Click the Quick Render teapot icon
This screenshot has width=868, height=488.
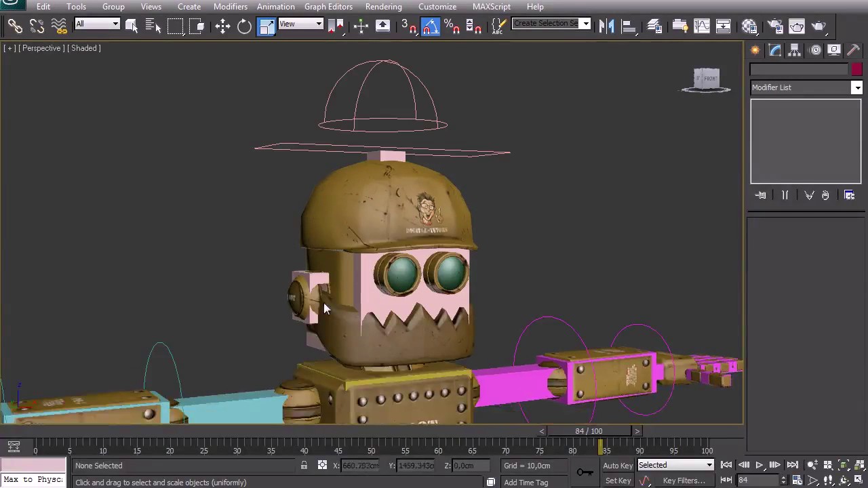[x=819, y=26]
